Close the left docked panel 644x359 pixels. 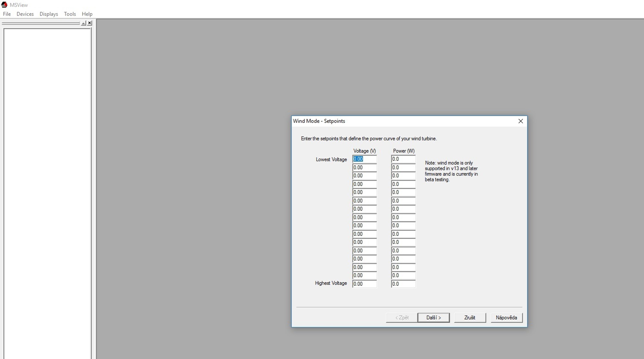[x=90, y=23]
